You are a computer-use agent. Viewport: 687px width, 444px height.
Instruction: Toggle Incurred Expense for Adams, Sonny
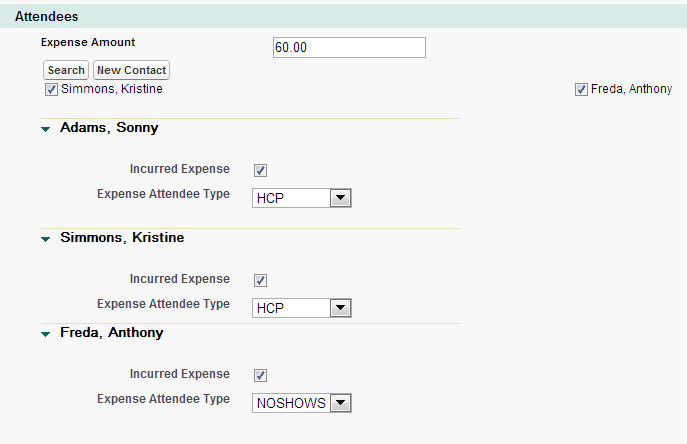261,170
